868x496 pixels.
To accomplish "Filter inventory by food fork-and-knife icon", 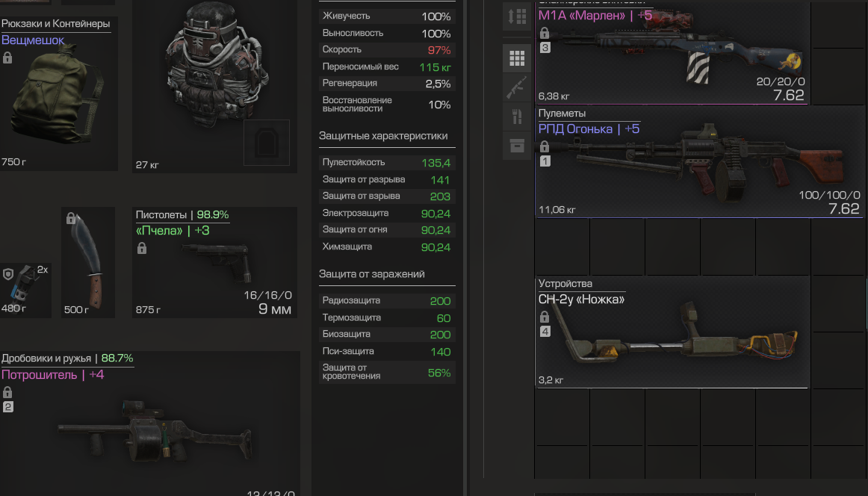I will pyautogui.click(x=516, y=117).
